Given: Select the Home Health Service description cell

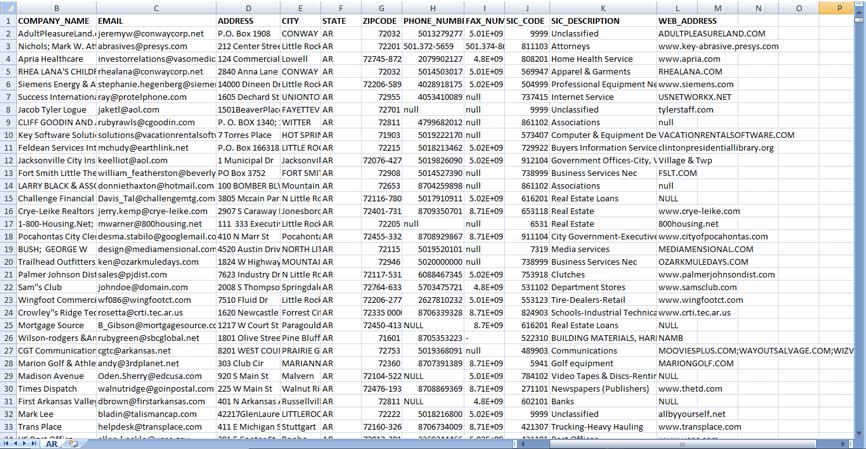Looking at the screenshot, I should click(603, 59).
